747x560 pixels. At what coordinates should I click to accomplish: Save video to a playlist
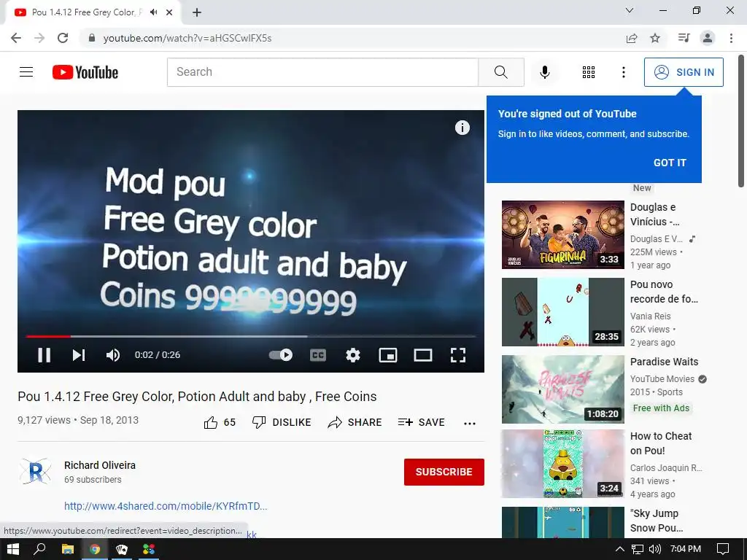(x=422, y=422)
